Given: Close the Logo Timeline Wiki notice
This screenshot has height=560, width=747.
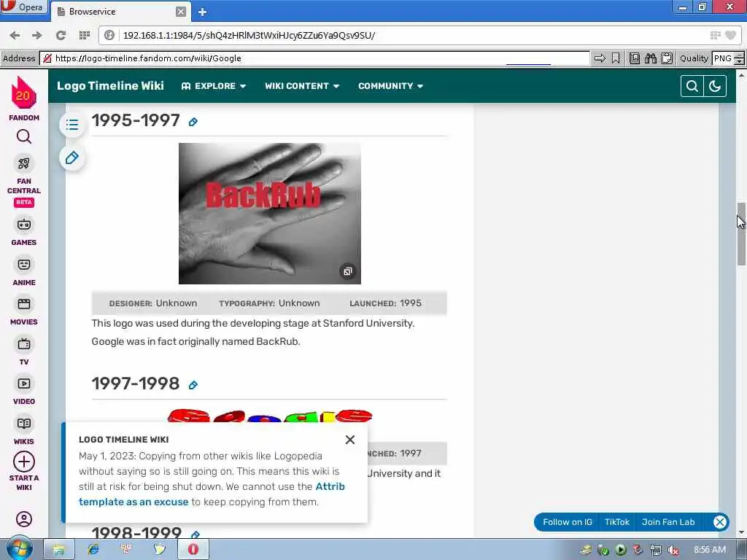Looking at the screenshot, I should (x=350, y=440).
